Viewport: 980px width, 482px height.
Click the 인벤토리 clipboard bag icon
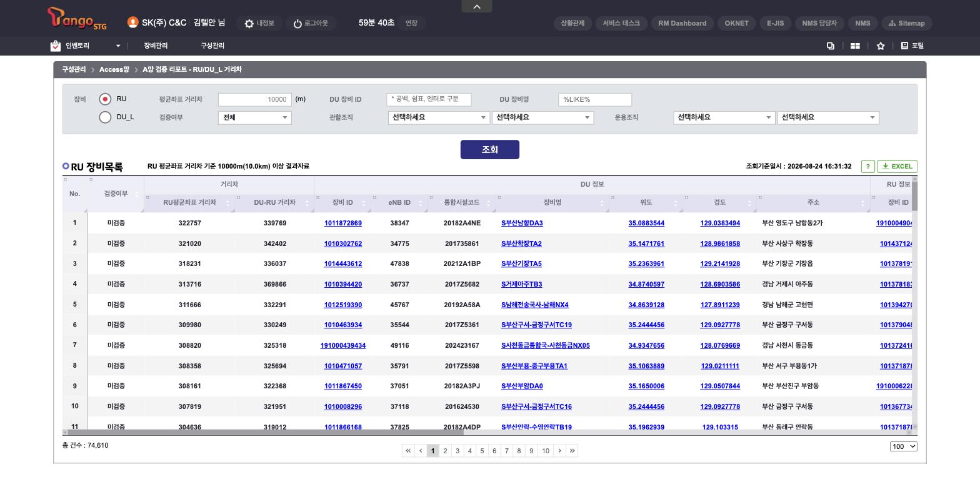56,46
